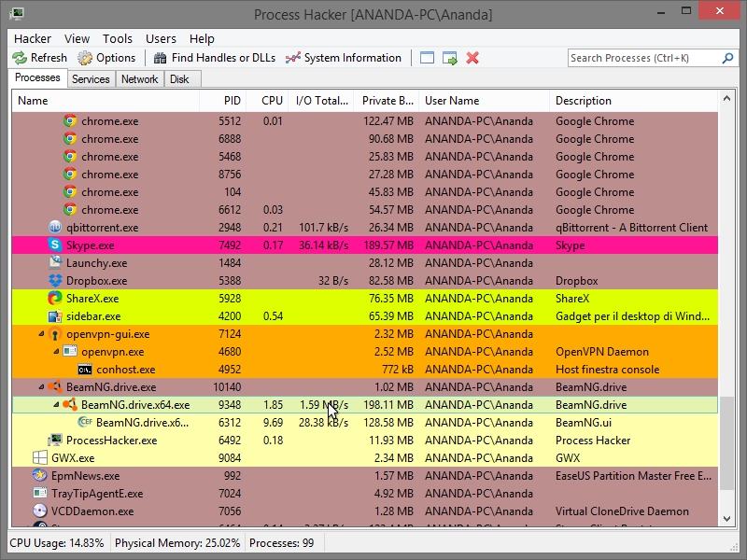Viewport: 747px width, 560px height.
Task: Collapse the openvpn-gui.exe tree node
Action: point(42,334)
